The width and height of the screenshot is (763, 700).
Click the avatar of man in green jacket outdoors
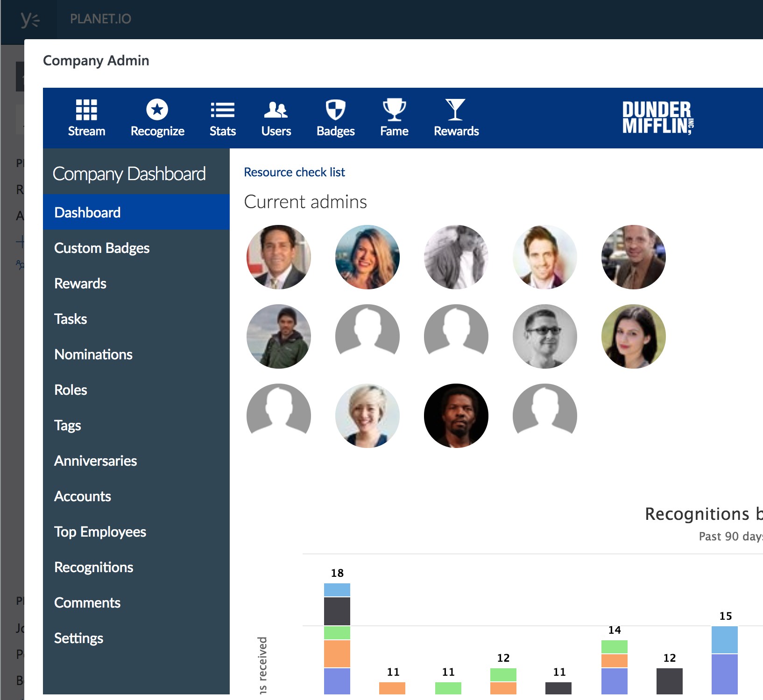pyautogui.click(x=279, y=336)
